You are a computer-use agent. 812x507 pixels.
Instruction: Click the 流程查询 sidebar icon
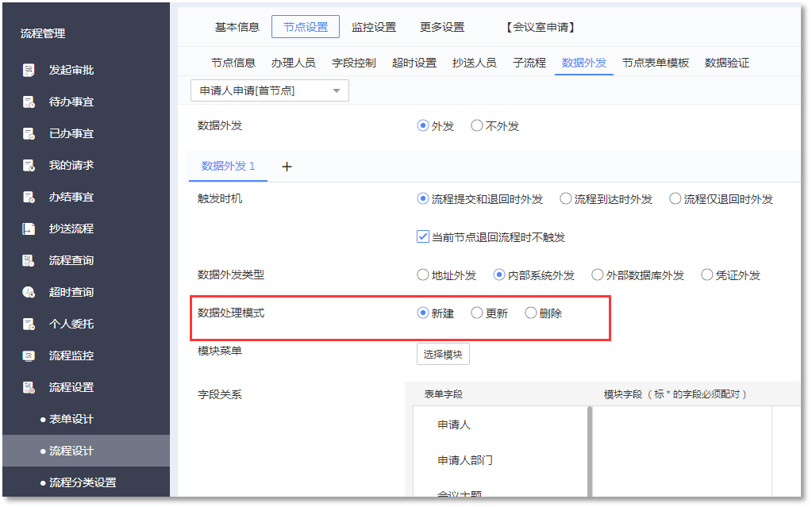pos(29,260)
